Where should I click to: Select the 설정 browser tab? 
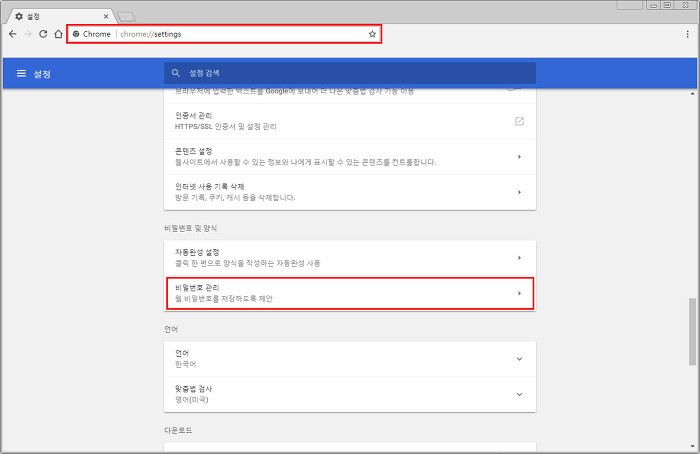coord(60,17)
